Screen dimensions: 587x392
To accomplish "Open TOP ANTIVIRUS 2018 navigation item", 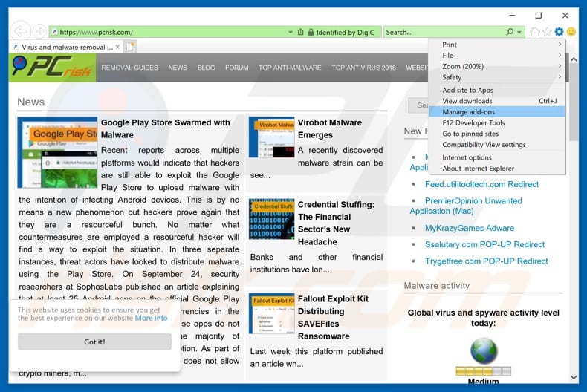I will point(363,68).
